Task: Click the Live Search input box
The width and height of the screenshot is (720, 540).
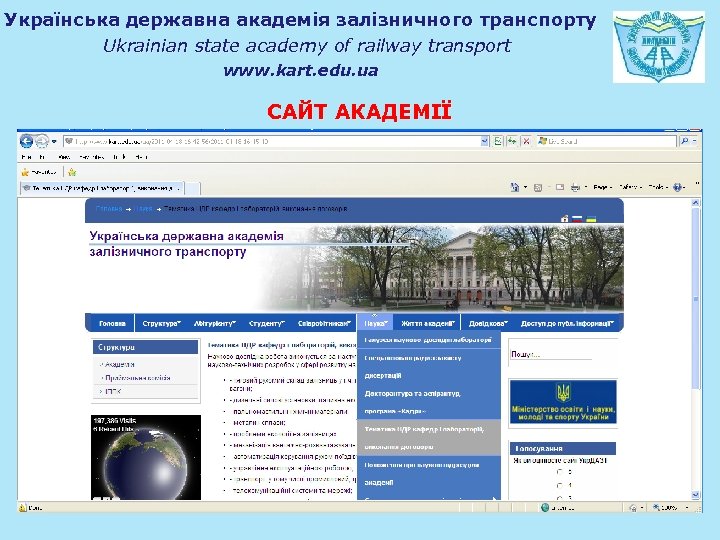Action: click(x=607, y=141)
